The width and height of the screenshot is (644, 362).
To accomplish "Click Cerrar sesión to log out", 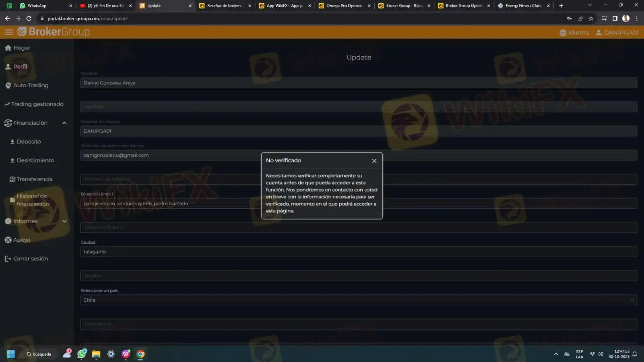I will point(27,259).
